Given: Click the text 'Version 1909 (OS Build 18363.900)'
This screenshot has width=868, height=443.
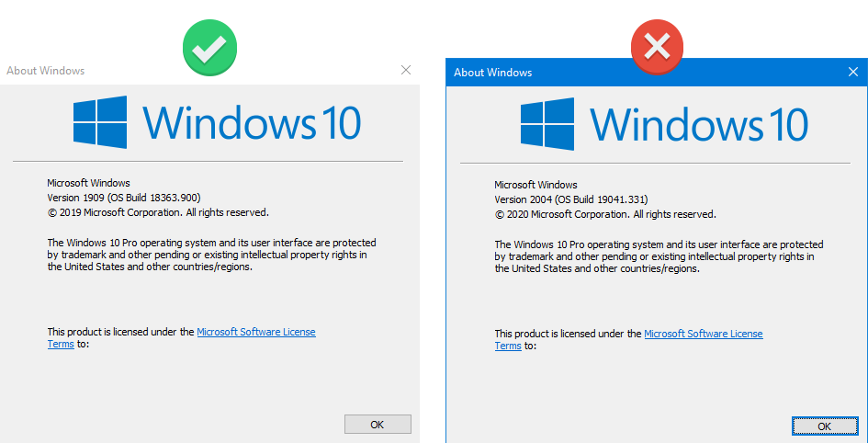Looking at the screenshot, I should coord(124,197).
